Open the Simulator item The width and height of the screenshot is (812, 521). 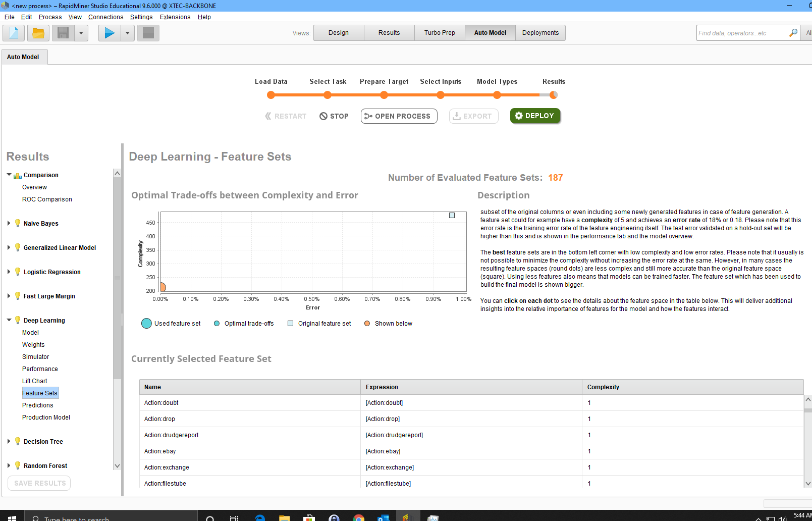(x=35, y=357)
